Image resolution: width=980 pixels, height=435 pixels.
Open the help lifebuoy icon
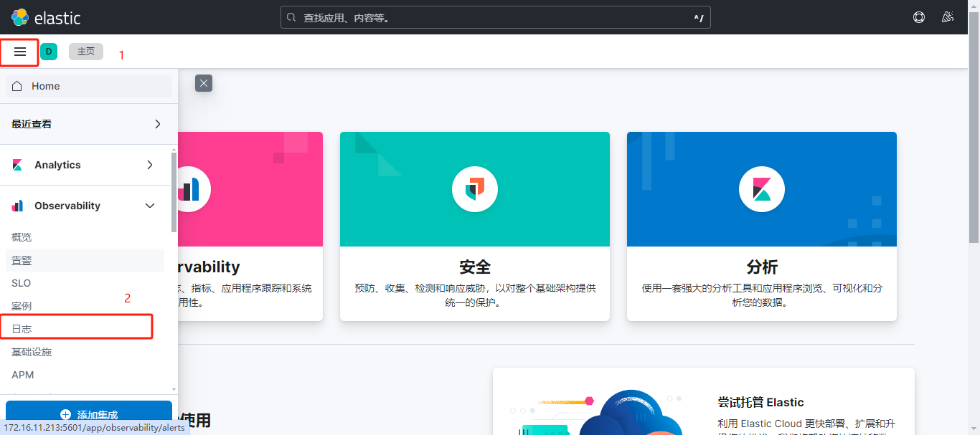click(919, 17)
